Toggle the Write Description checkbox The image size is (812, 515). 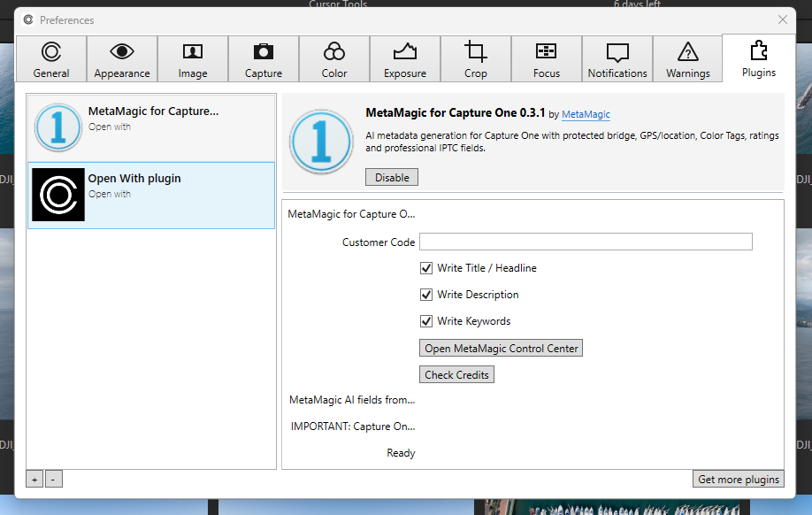pos(426,295)
